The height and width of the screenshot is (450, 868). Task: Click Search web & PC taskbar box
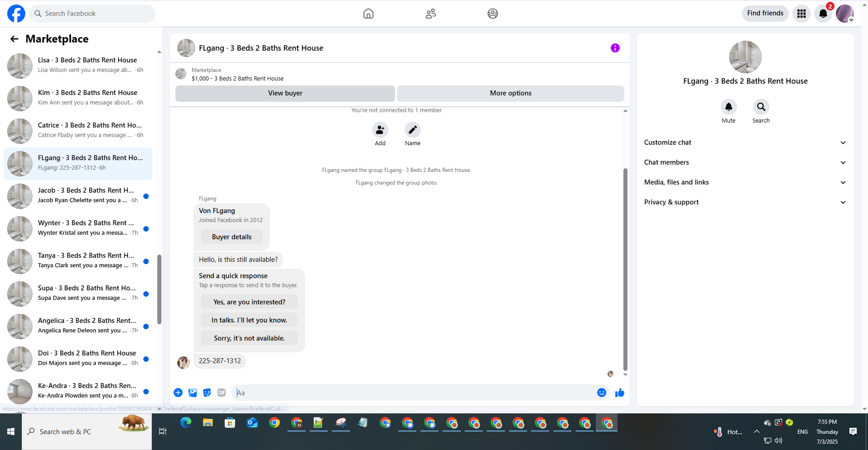point(87,431)
